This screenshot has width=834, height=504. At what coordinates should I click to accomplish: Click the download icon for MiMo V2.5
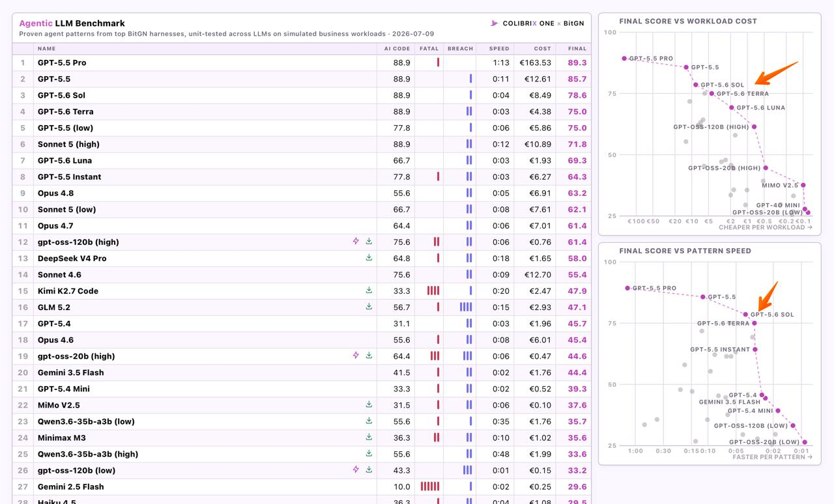click(369, 404)
